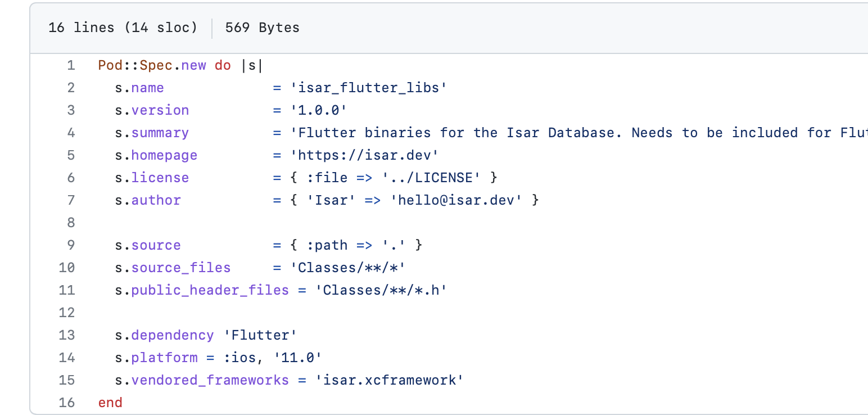Click the 's.platform' attribute
Viewport: 868px width, 415px height.
click(x=156, y=358)
